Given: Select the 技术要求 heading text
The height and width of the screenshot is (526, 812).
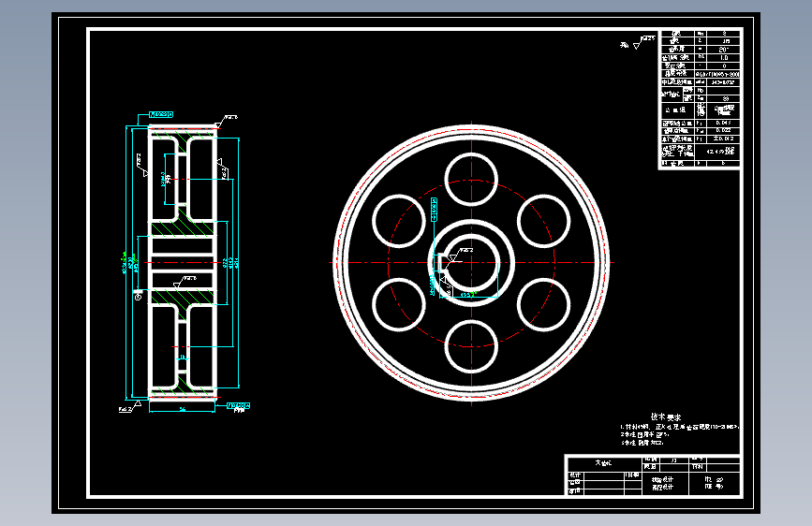Looking at the screenshot, I should tap(666, 416).
